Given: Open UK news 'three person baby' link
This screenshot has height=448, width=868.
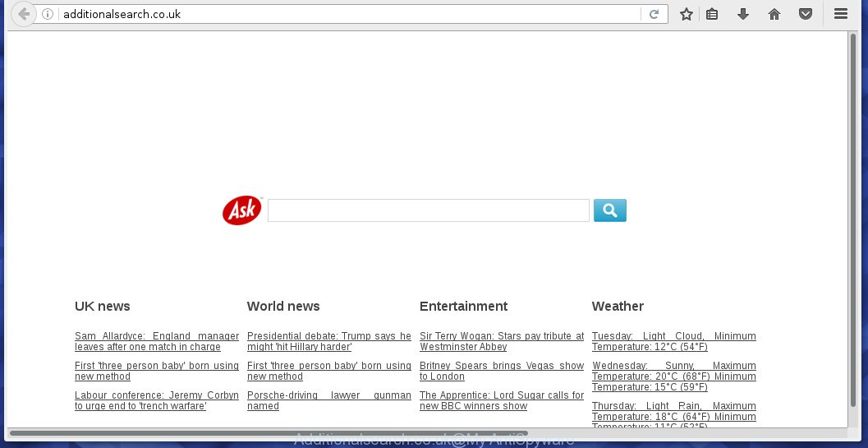Looking at the screenshot, I should coord(157,371).
